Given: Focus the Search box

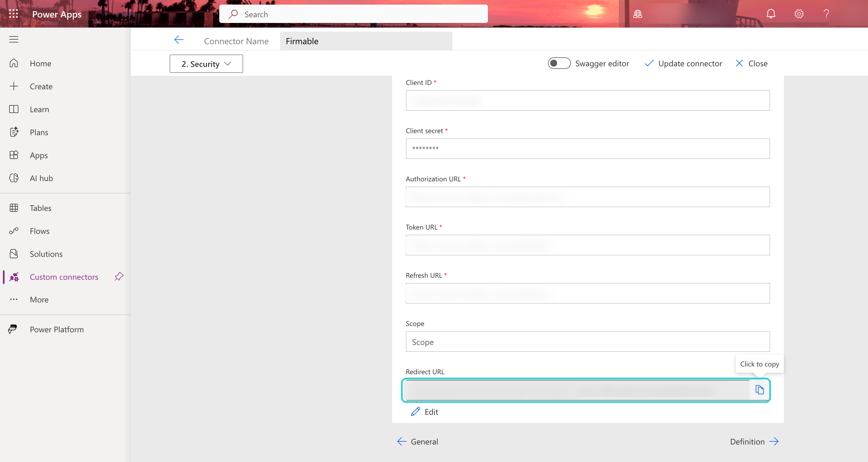Looking at the screenshot, I should [353, 14].
